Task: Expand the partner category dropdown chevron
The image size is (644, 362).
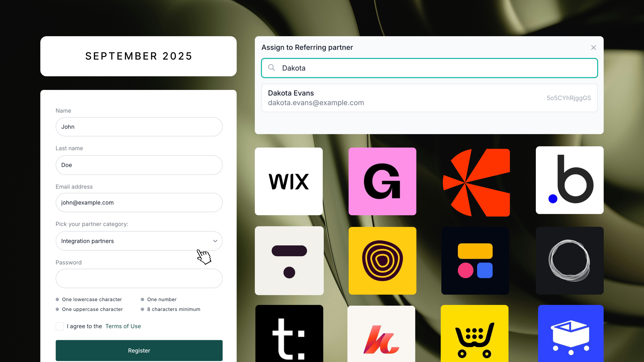Action: coord(215,241)
